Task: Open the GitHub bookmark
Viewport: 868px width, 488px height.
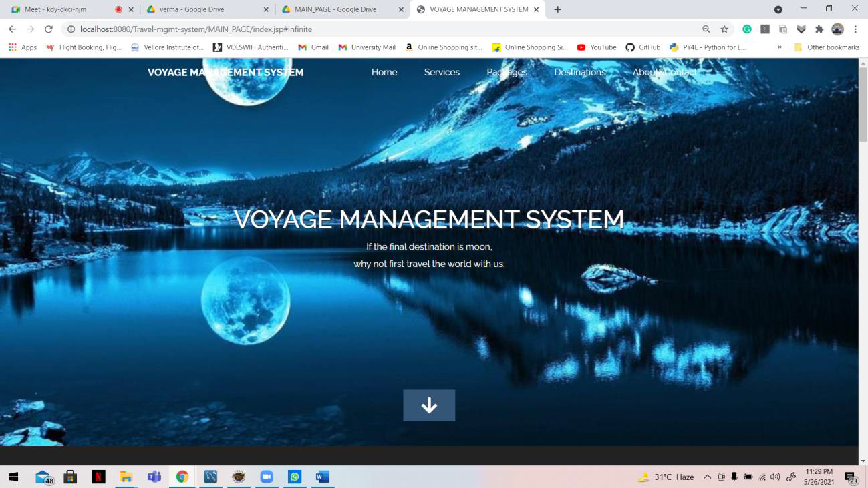Action: coord(643,47)
